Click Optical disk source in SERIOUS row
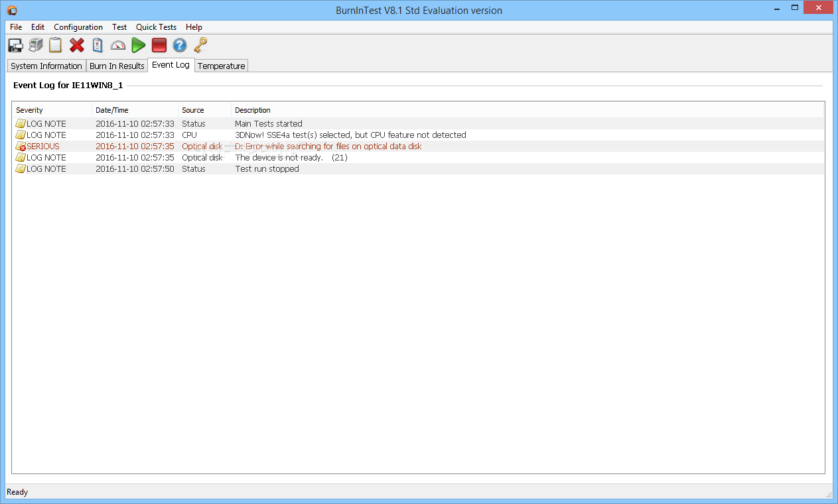 tap(202, 147)
